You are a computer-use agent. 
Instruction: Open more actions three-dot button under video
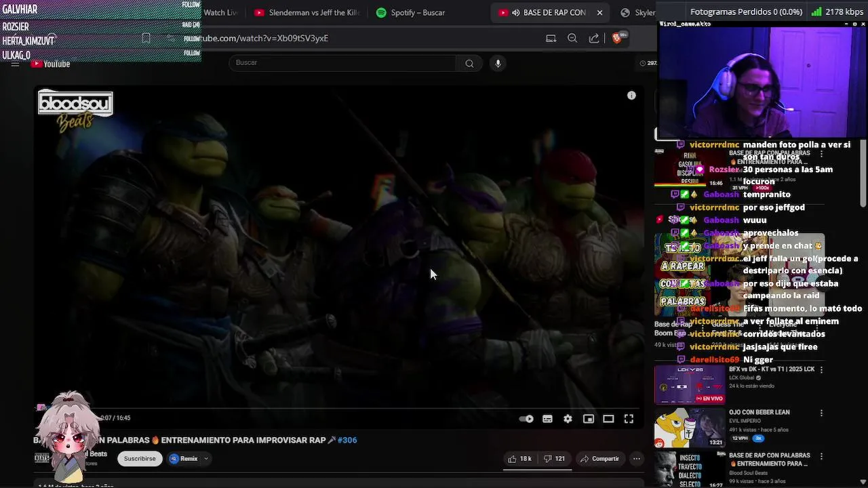[x=636, y=459]
